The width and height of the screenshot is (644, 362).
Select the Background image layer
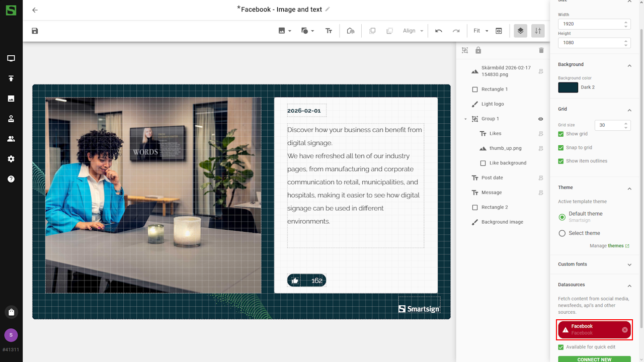502,222
